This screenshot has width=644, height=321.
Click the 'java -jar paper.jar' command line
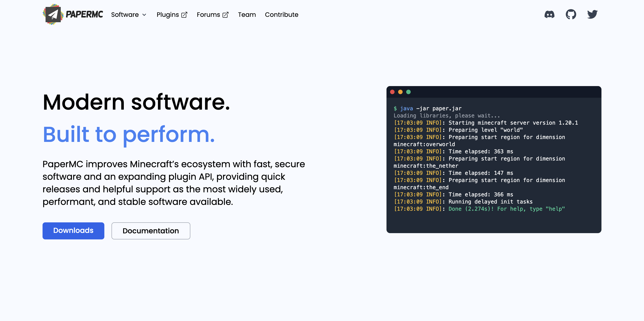427,108
